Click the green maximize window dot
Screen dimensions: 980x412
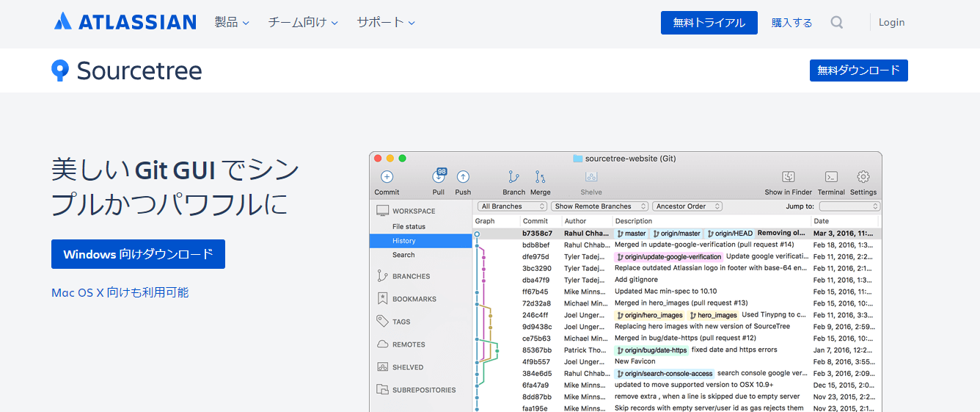click(402, 158)
